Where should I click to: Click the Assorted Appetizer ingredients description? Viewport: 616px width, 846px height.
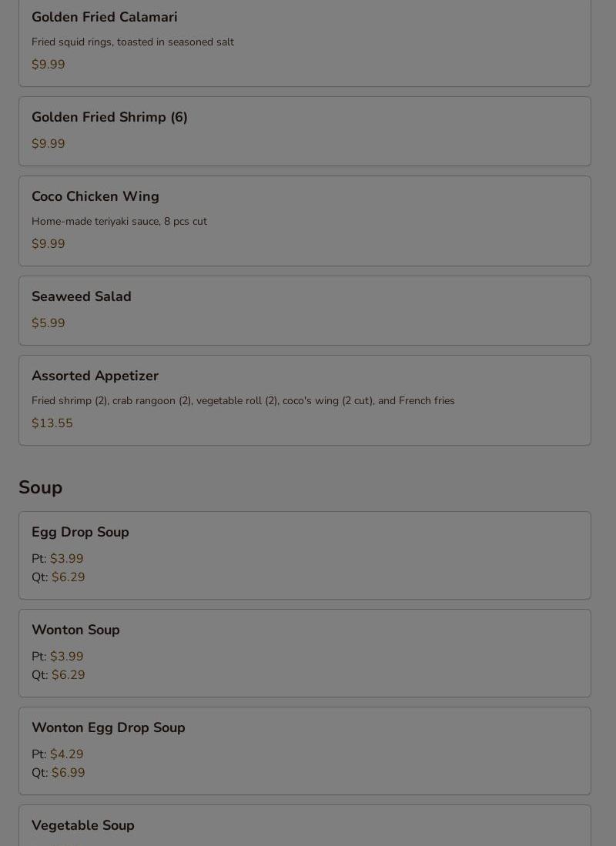coord(243,401)
